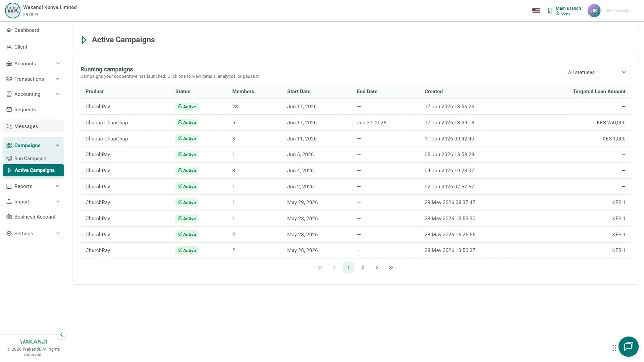Click the Wakandi logo in sidebar footer
Viewport: 644px width, 362px height.
34,342
